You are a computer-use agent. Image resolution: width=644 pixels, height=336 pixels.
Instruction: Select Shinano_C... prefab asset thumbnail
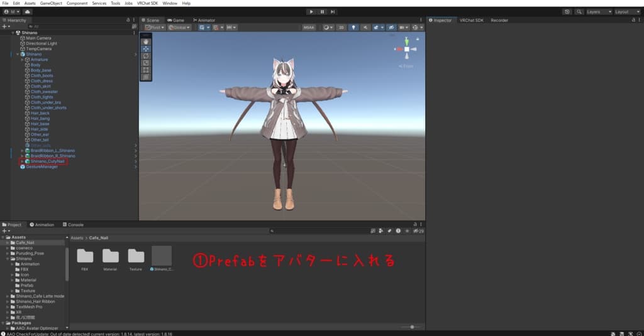coord(162,256)
